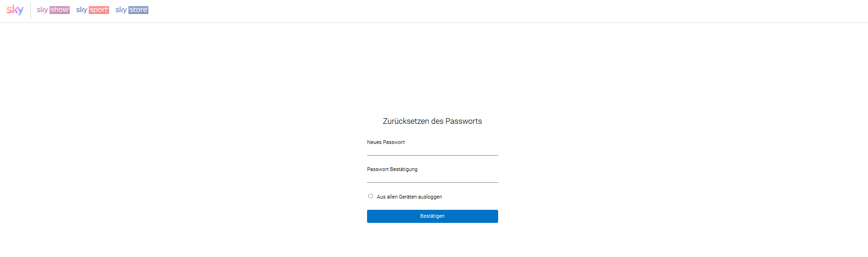Submit form with blue Bestätigen button

[433, 216]
